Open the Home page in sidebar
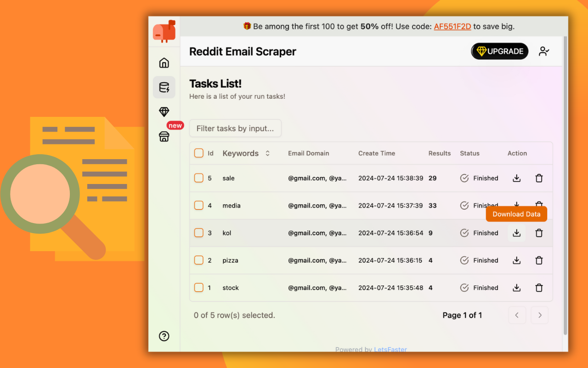 [164, 63]
